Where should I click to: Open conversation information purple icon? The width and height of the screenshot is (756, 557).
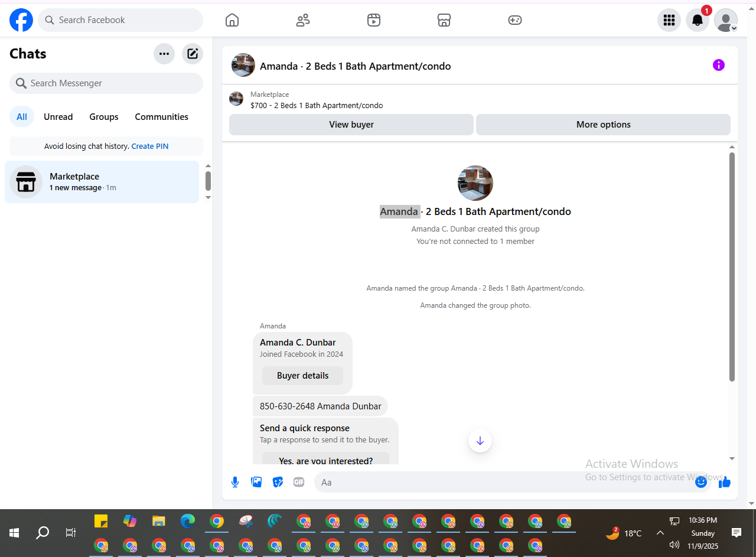[x=719, y=65]
